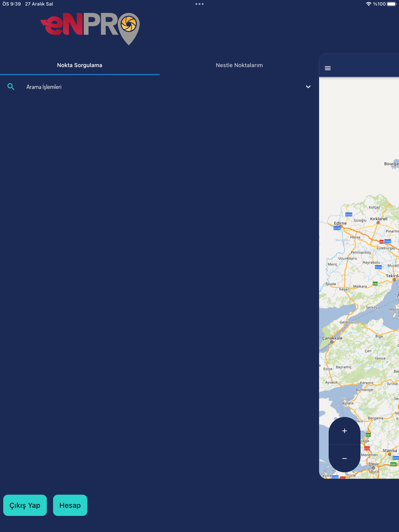
Task: Click the search magnifier icon
Action: 11,87
